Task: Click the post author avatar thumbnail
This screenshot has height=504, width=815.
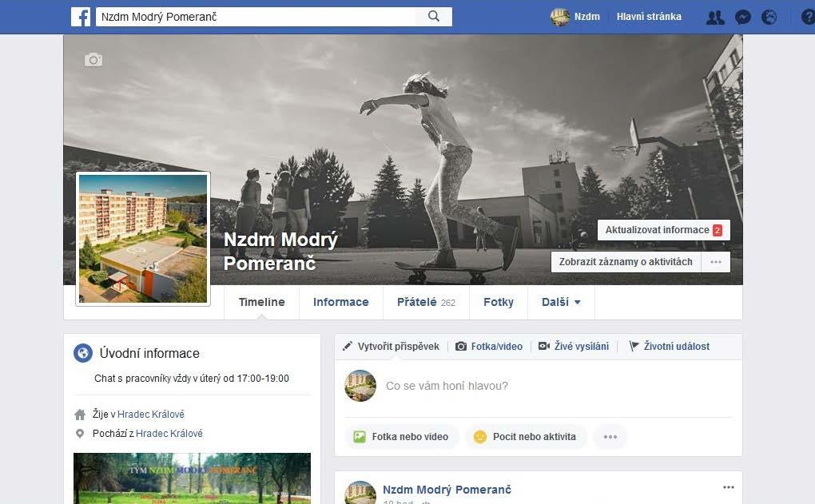Action: coord(360,493)
